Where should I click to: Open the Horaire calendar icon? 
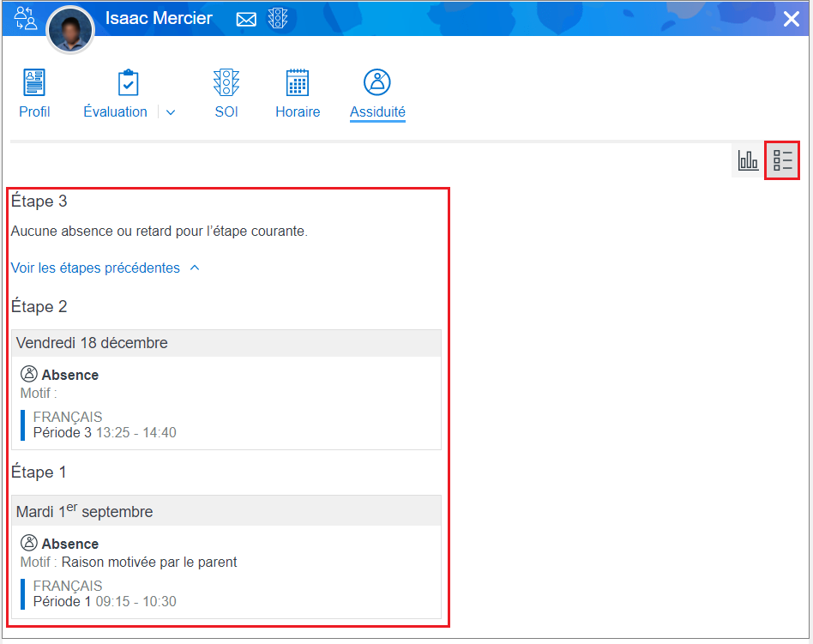(x=297, y=83)
